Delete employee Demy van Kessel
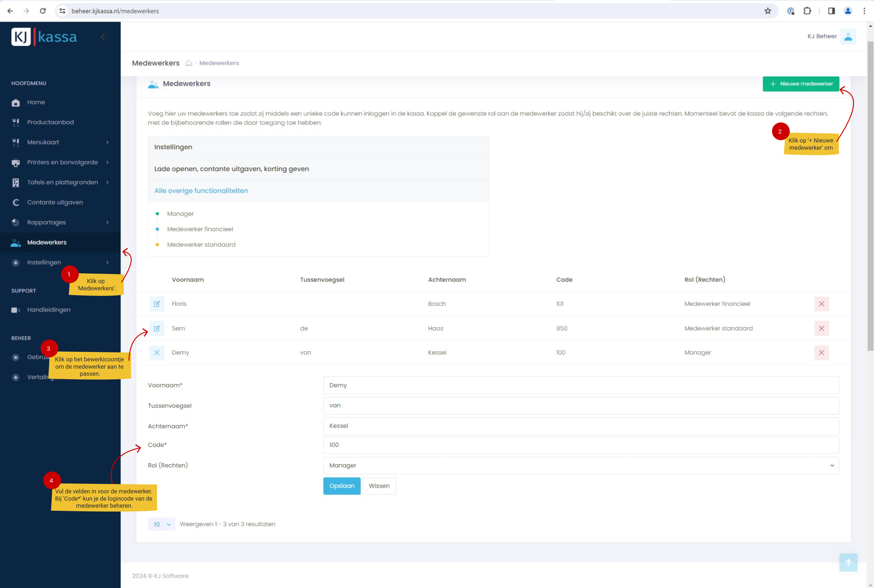Viewport: 874px width, 588px height. point(821,352)
